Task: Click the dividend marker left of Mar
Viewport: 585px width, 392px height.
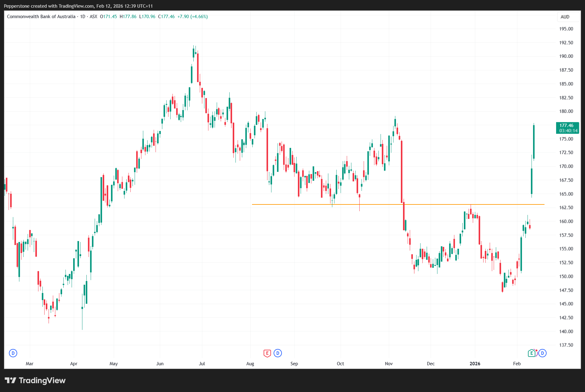Action: [13, 353]
